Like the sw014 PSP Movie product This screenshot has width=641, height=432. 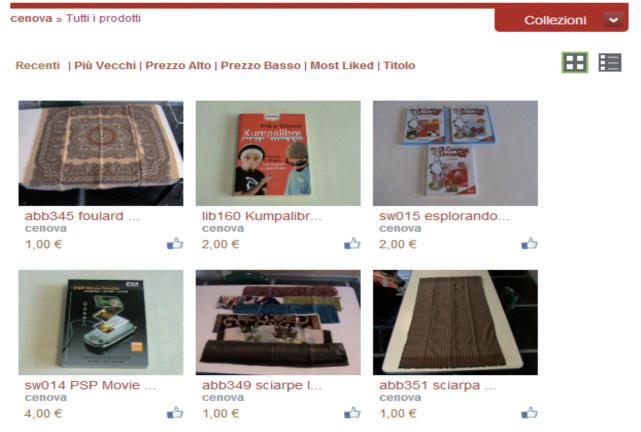(175, 413)
